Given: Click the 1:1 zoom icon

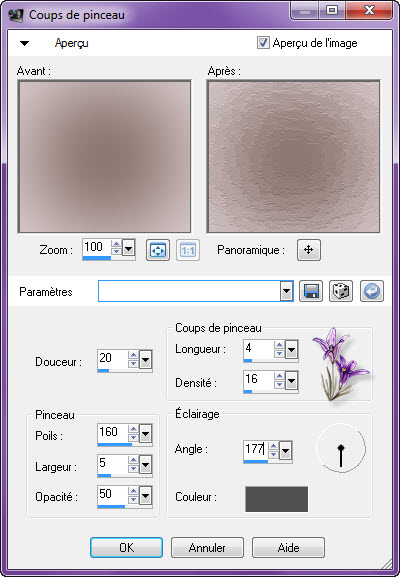Looking at the screenshot, I should (x=188, y=250).
